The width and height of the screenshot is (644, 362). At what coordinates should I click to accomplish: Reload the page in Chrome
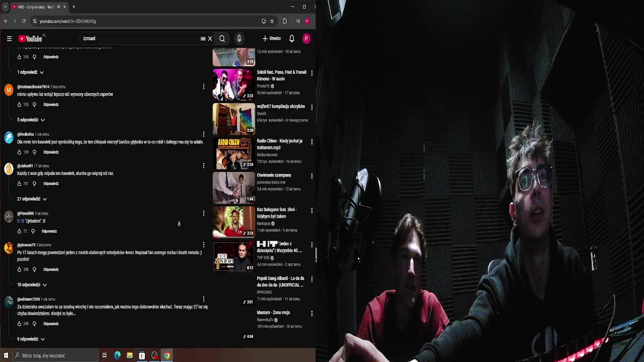click(24, 21)
